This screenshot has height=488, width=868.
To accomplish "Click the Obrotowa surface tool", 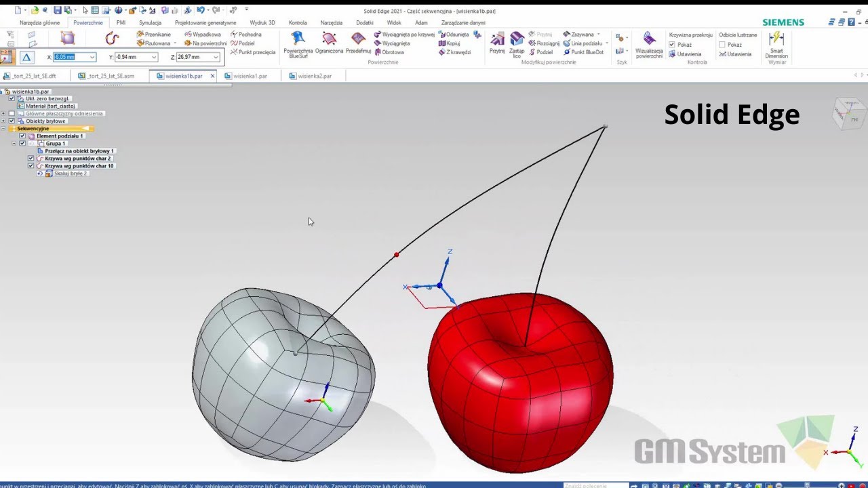I will pos(389,52).
